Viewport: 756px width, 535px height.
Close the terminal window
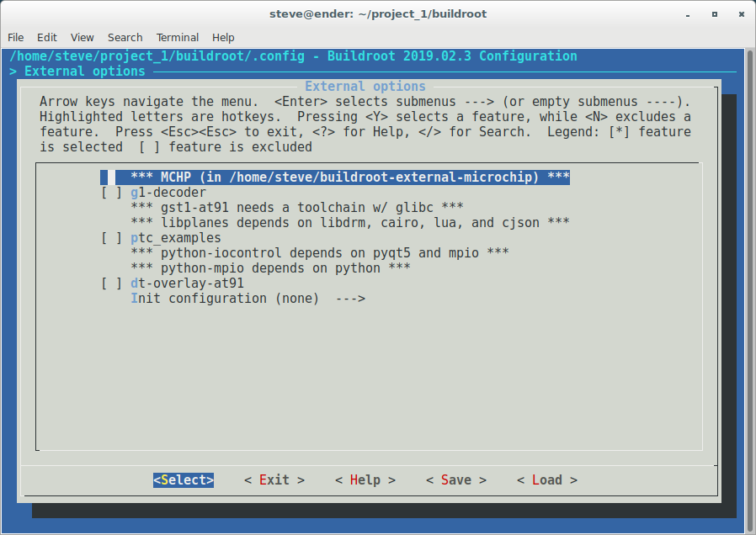737,13
